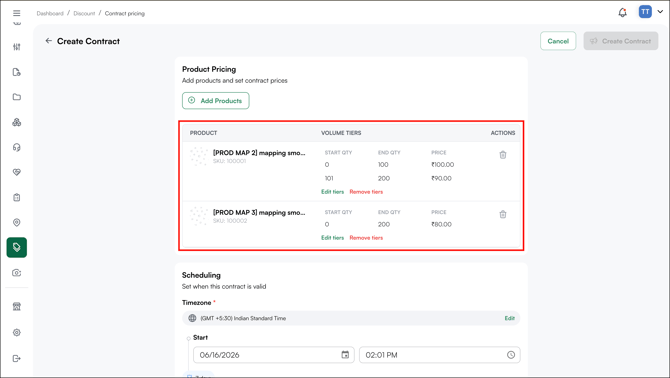This screenshot has height=378, width=670.
Task: Click the ₹100.00 price value
Action: [443, 164]
